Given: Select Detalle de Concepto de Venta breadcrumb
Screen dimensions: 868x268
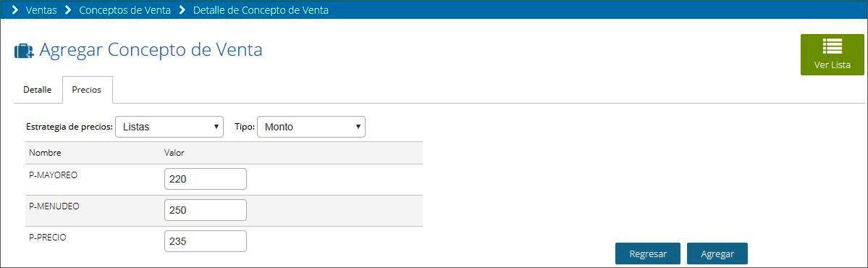Looking at the screenshot, I should click(x=261, y=10).
